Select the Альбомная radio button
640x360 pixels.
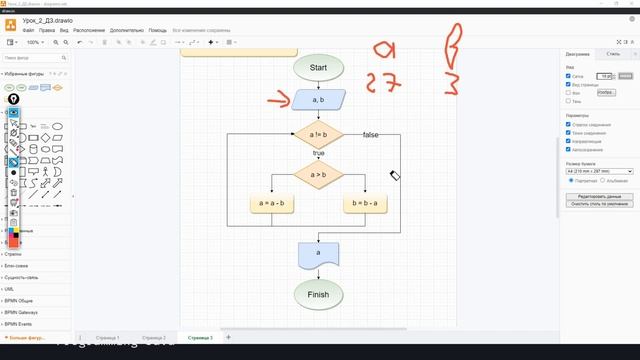(x=602, y=180)
